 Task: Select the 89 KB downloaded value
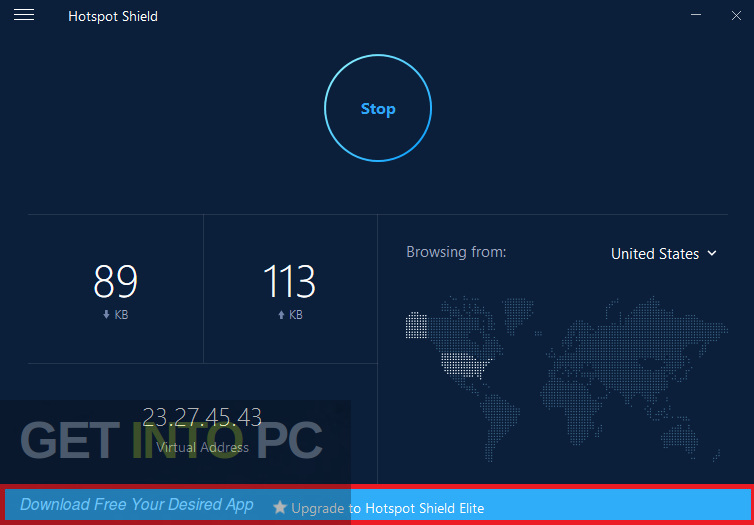pos(115,282)
